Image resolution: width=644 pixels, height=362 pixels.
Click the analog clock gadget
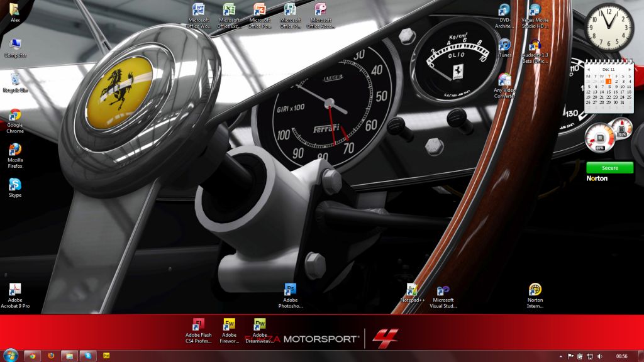point(609,26)
